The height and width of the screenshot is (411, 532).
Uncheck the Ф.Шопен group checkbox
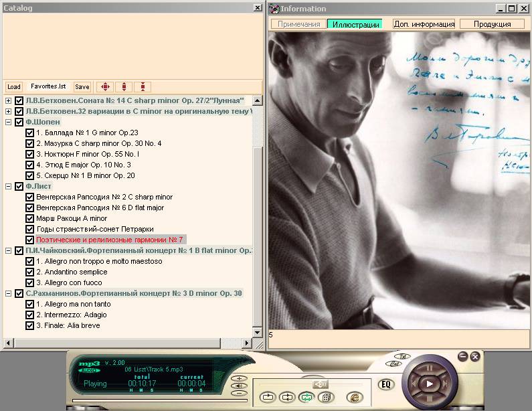(19, 122)
